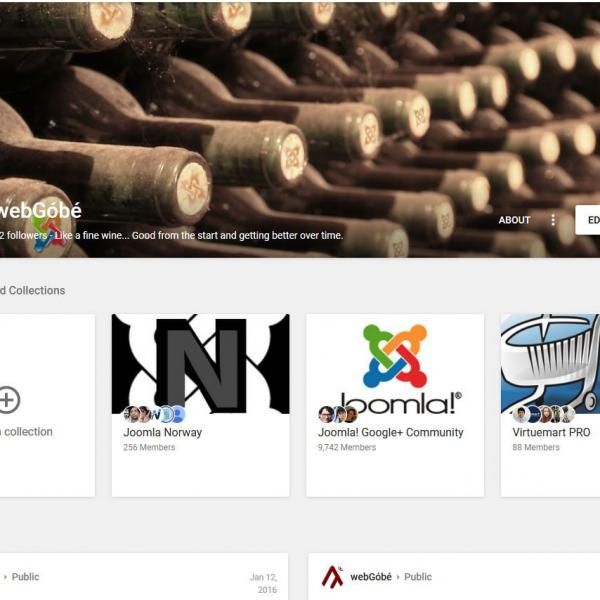
Task: Open the ABOUT section
Action: [514, 220]
